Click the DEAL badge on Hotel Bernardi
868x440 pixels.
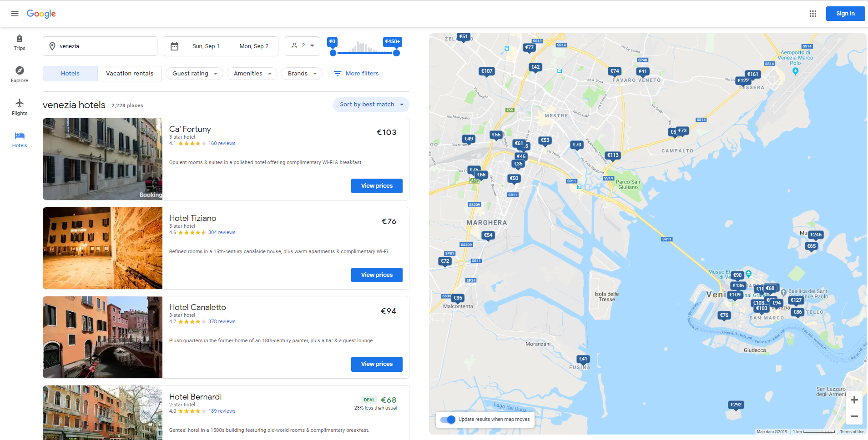(x=369, y=400)
